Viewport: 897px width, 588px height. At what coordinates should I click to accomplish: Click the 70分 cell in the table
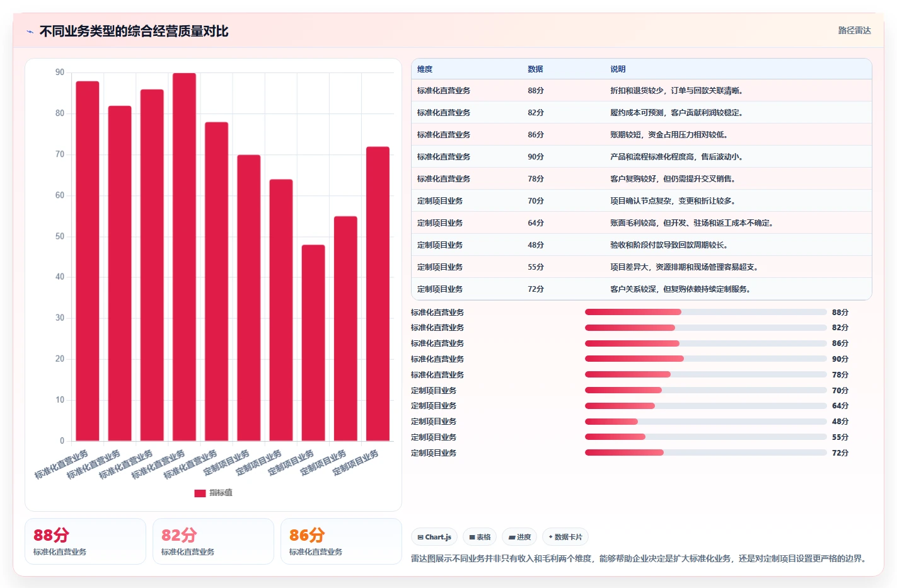tap(536, 201)
